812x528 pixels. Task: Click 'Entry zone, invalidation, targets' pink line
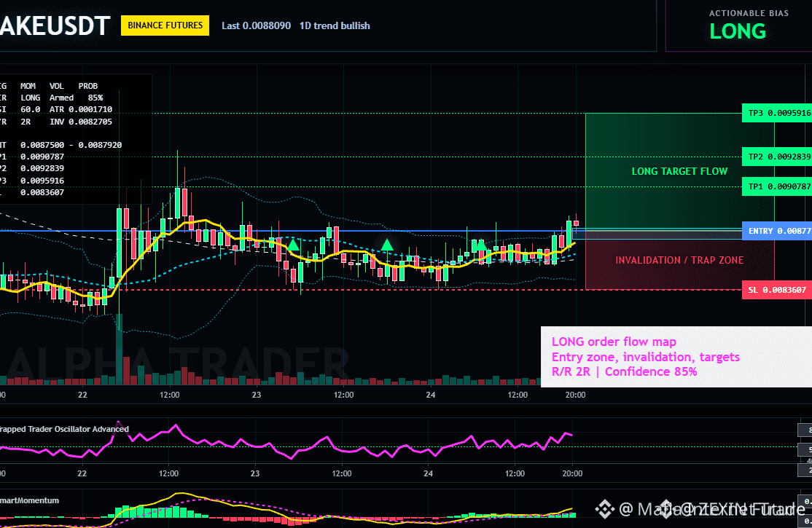point(645,357)
